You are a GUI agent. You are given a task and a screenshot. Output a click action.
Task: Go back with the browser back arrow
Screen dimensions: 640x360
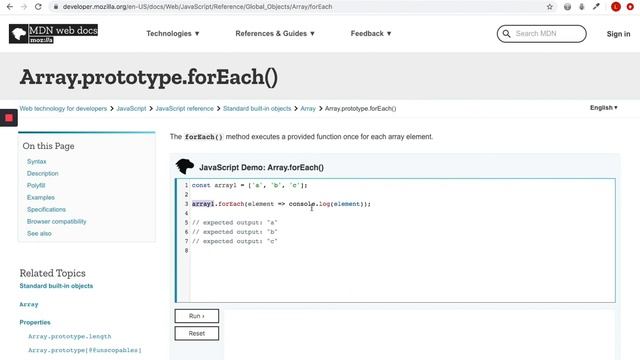tap(10, 7)
